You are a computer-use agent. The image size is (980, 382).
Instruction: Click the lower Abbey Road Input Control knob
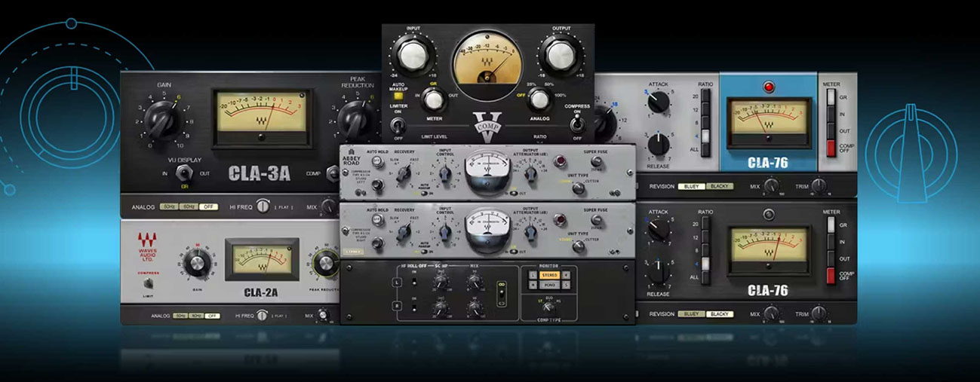[444, 232]
